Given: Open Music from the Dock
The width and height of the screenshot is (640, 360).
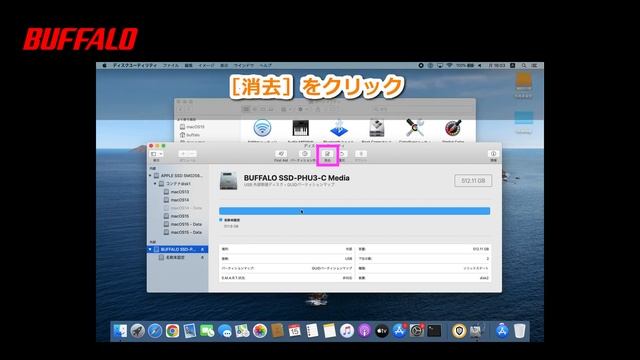Looking at the screenshot, I should click(x=347, y=331).
